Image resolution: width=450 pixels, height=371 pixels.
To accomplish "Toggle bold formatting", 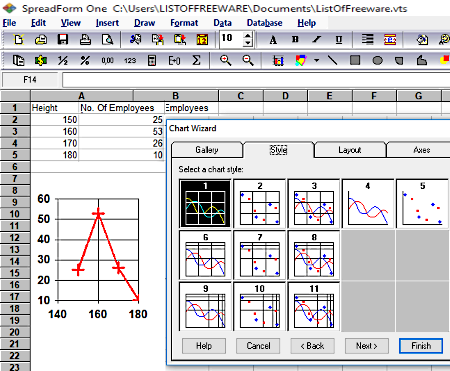I will (x=295, y=40).
